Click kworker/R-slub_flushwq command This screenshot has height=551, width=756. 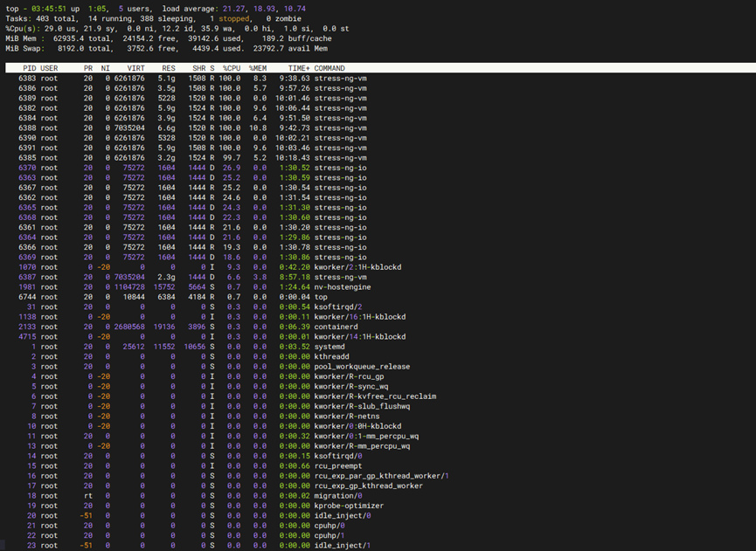coord(362,406)
